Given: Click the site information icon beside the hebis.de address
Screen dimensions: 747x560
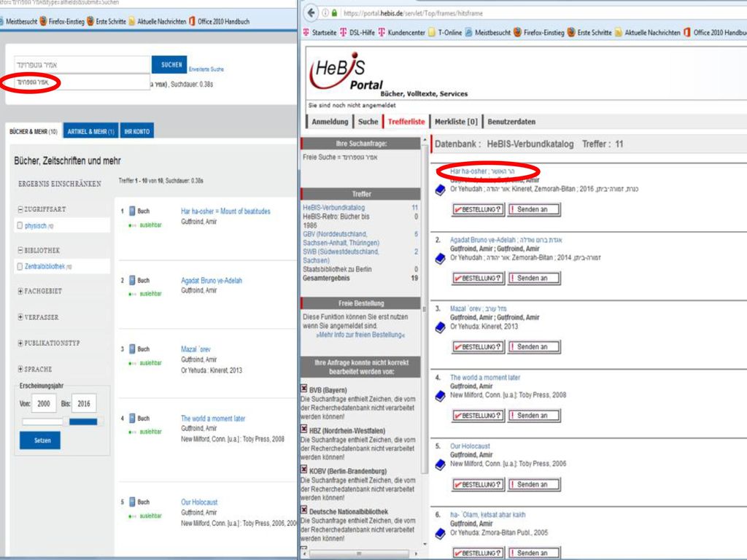Looking at the screenshot, I should (325, 13).
